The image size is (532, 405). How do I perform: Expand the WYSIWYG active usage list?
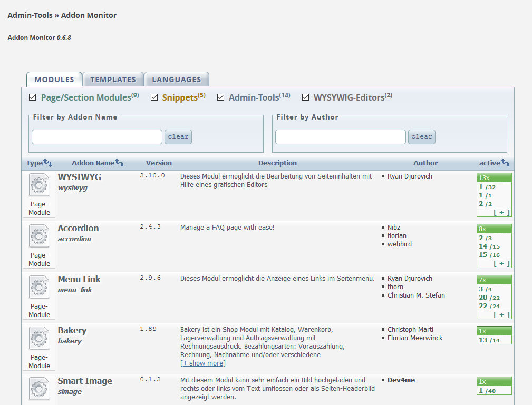click(x=501, y=212)
